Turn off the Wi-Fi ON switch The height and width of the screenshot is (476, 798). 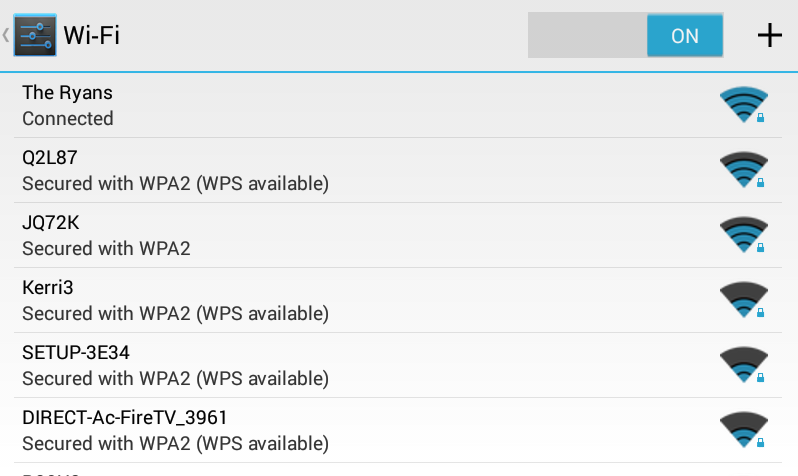[x=684, y=35]
